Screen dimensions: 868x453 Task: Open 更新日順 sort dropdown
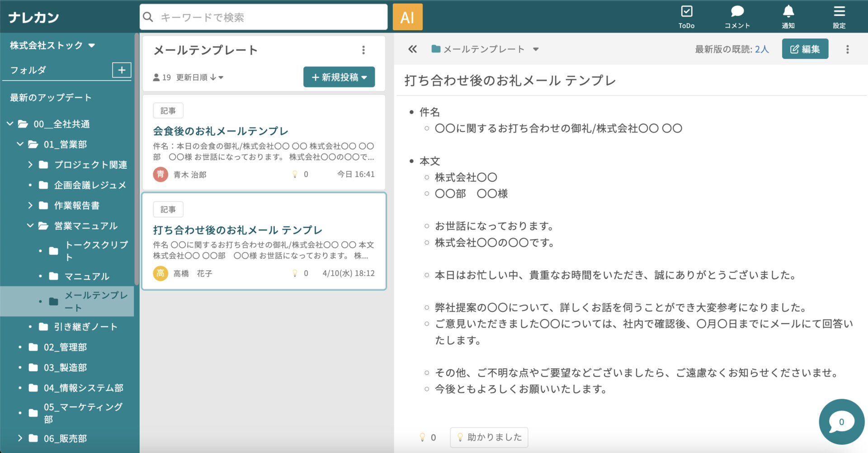click(200, 77)
